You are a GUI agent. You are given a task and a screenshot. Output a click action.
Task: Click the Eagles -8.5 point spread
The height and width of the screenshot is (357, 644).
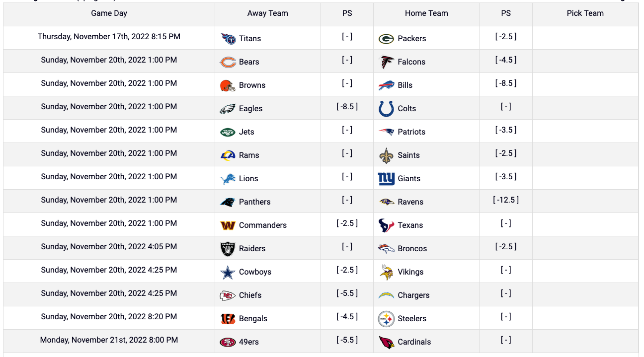pyautogui.click(x=347, y=107)
